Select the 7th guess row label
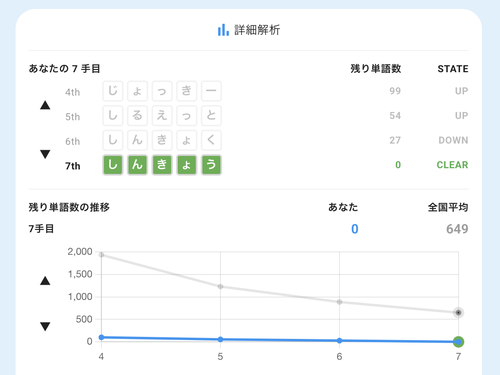 (73, 166)
